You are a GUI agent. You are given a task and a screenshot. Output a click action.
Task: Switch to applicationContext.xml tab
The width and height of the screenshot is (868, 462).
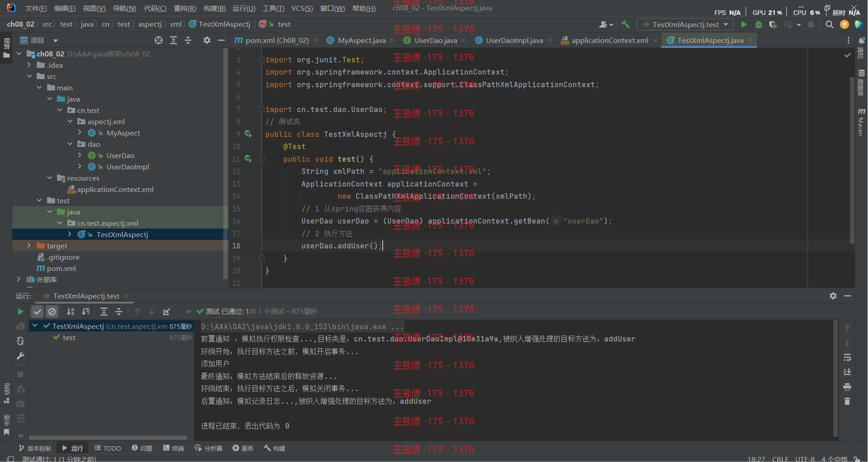click(x=610, y=41)
